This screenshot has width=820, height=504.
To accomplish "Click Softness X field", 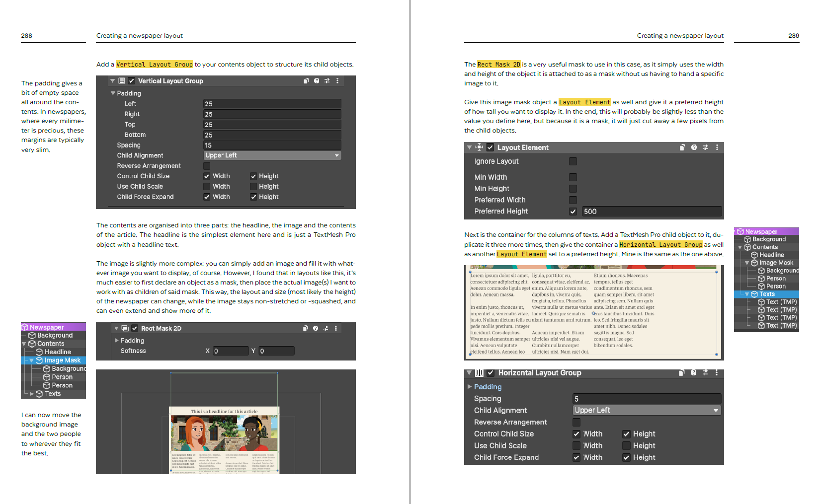I will click(x=231, y=351).
